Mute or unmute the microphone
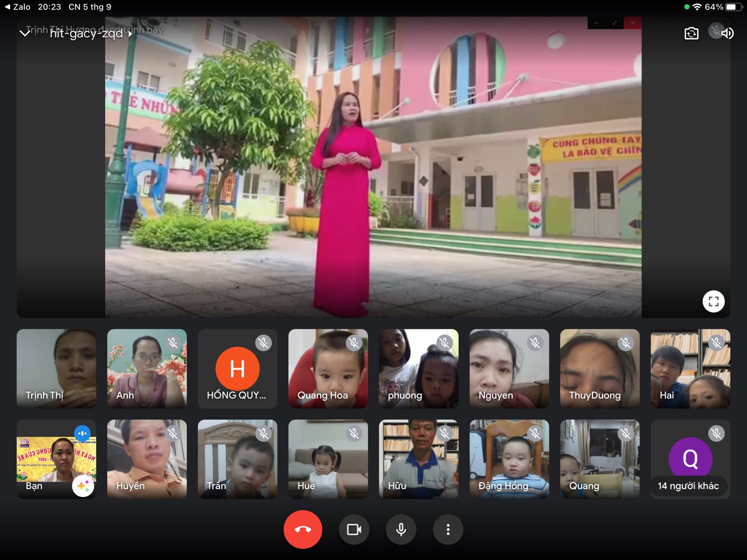This screenshot has width=747, height=560. [401, 529]
